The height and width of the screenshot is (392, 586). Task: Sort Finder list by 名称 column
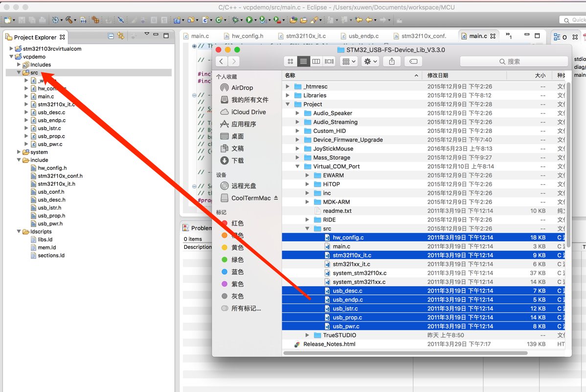tap(351, 75)
